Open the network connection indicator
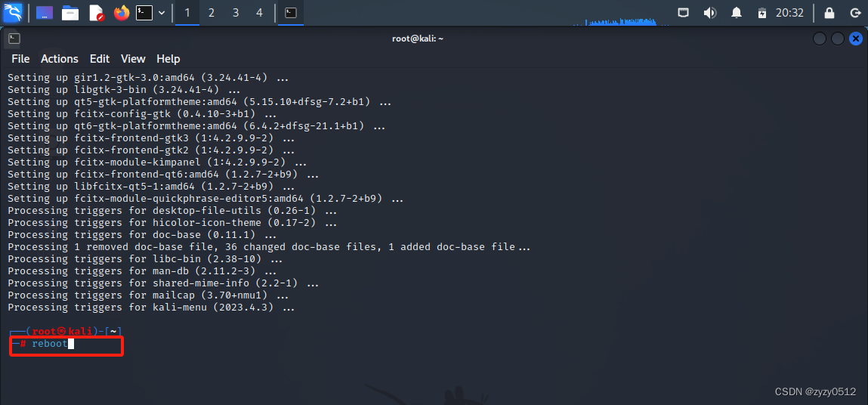 click(684, 12)
